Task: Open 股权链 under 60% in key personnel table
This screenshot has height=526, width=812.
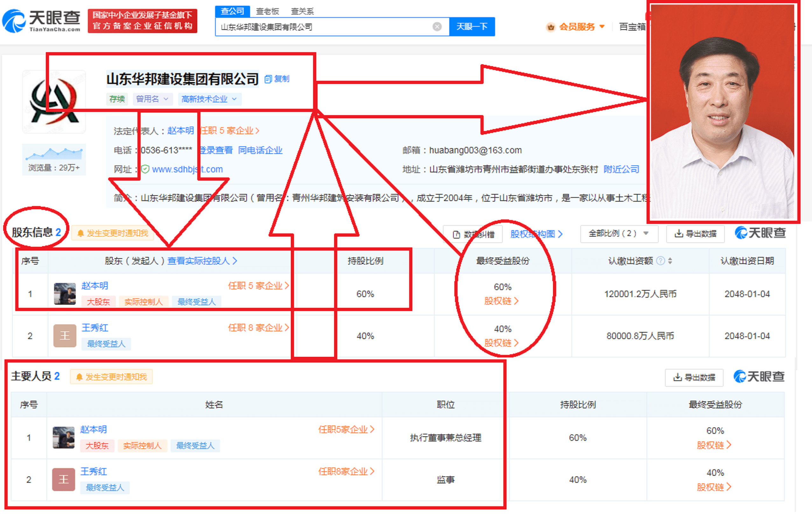Action: point(714,445)
